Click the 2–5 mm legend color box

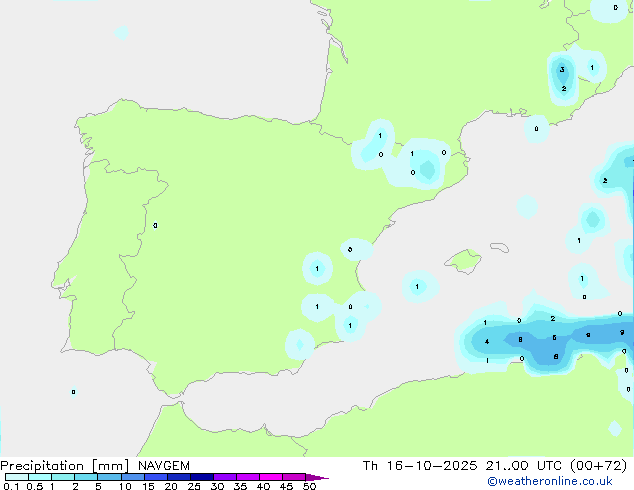point(86,477)
